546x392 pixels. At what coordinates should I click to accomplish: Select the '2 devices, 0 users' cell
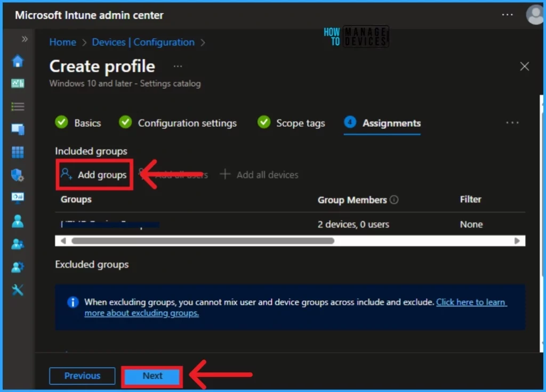(x=353, y=224)
